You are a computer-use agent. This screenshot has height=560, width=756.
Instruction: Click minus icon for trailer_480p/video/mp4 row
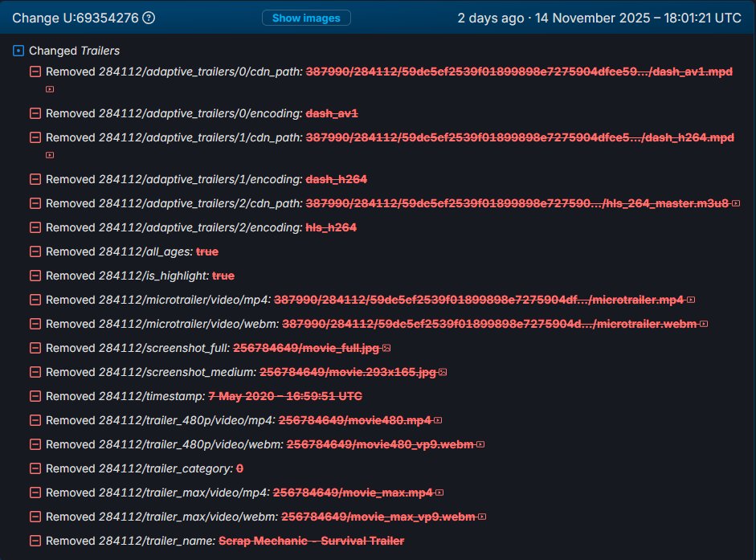click(35, 421)
